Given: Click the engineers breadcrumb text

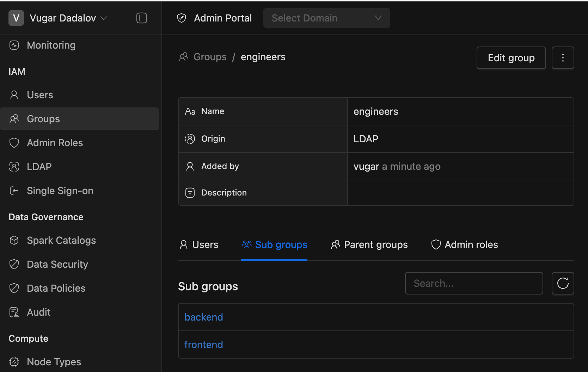Looking at the screenshot, I should (x=263, y=57).
